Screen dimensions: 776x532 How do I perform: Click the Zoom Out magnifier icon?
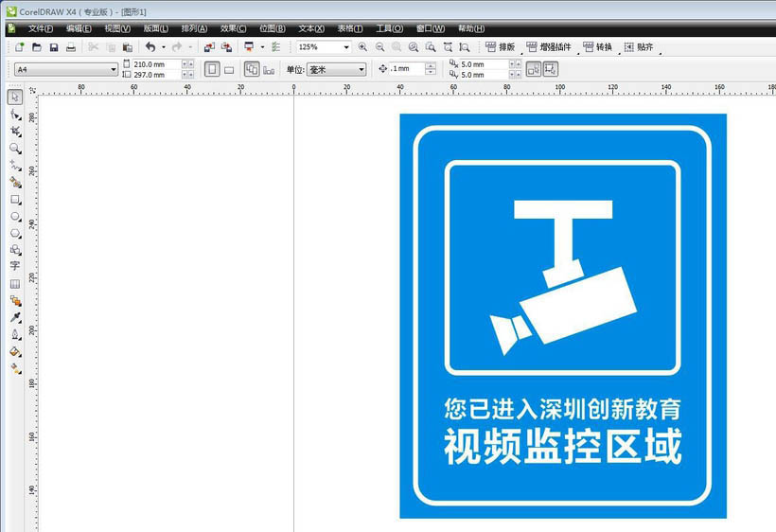[x=380, y=47]
